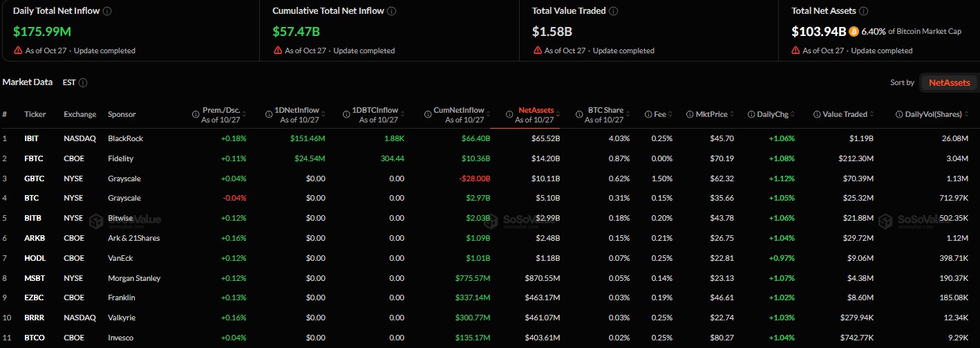980x348 pixels.
Task: Click warning icon under Cumulative Total Net Inflow
Action: pyautogui.click(x=278, y=51)
